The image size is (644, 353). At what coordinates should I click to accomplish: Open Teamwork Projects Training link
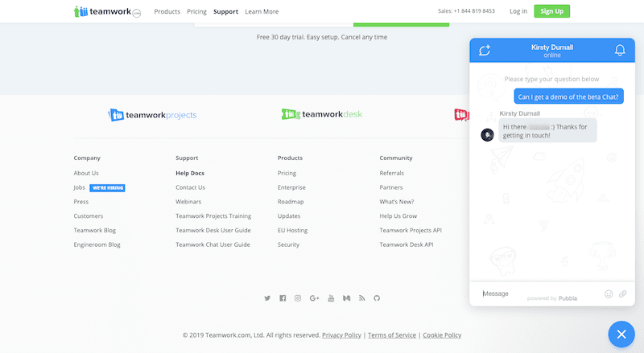coord(213,216)
